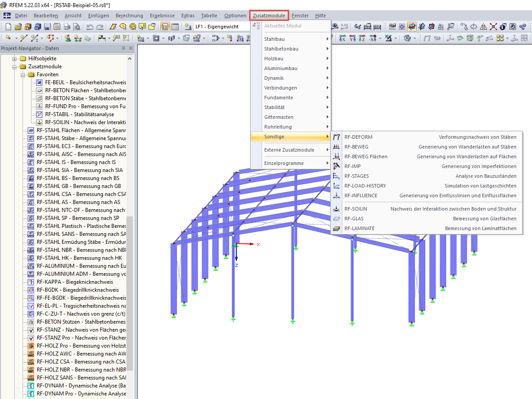The width and height of the screenshot is (532, 399).
Task: Choose RF-SOILIN from the Sonstige submenu
Action: [426, 209]
